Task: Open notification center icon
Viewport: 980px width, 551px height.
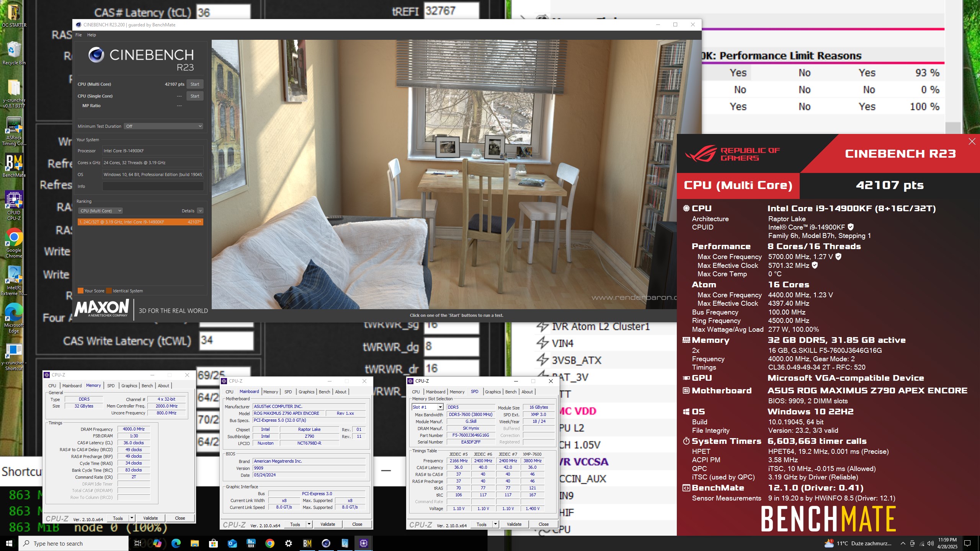Action: point(967,543)
